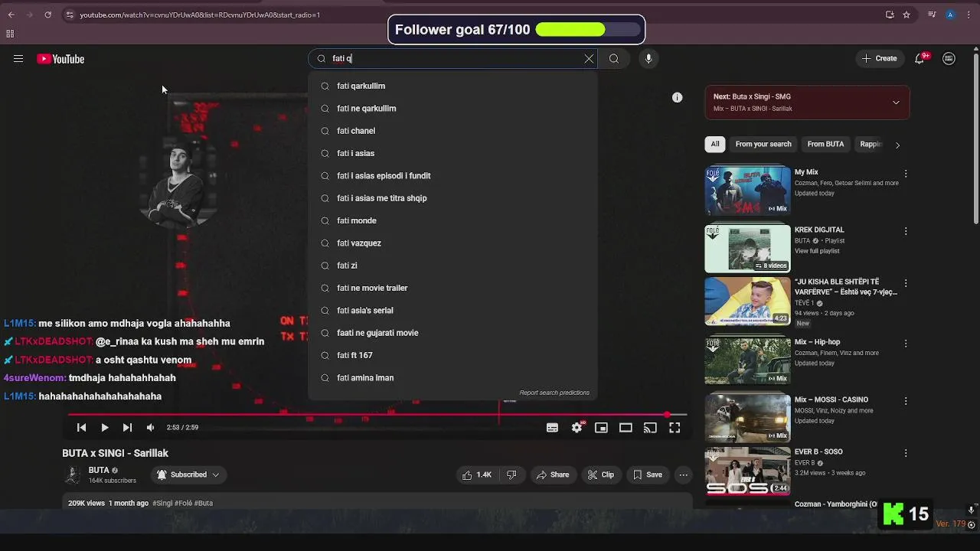Enter fullscreen mode
Image resolution: width=980 pixels, height=551 pixels.
675,428
